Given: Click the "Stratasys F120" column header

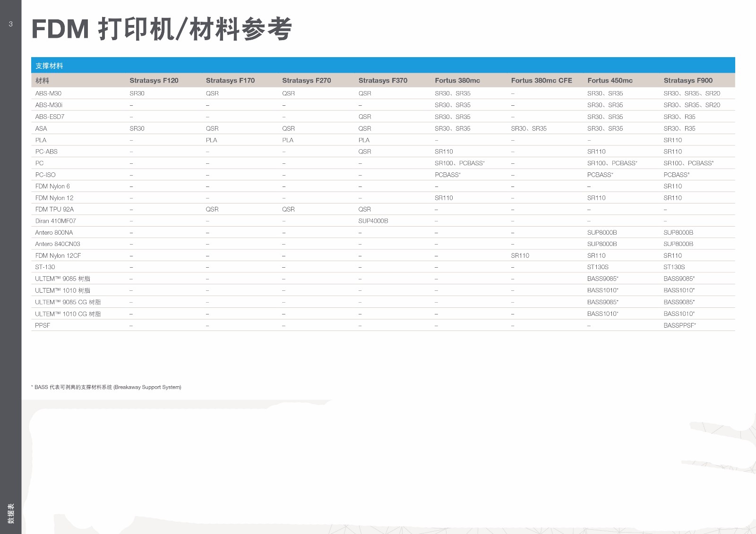Looking at the screenshot, I should coord(154,80).
